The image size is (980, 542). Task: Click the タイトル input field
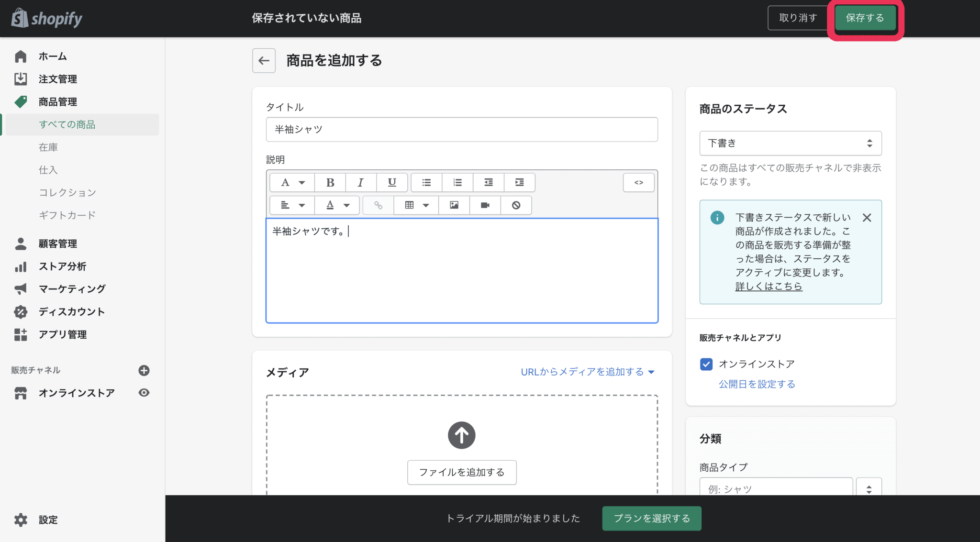point(462,129)
